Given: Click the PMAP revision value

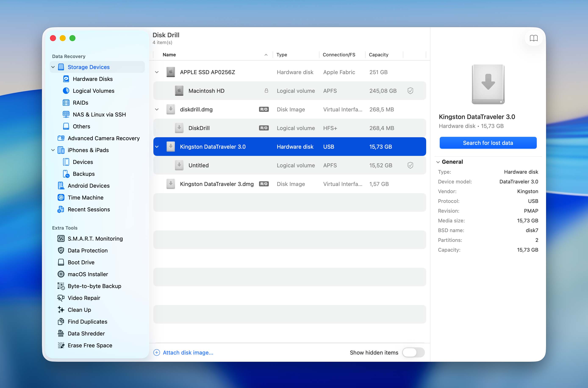Looking at the screenshot, I should click(531, 211).
